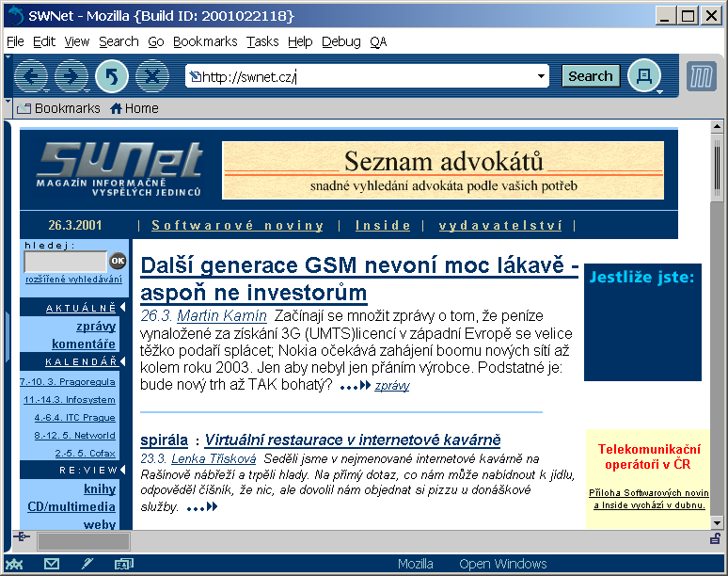Open the 8.-12. 5. Networld calendar link
Screen dimensions: 728x576
point(74,435)
